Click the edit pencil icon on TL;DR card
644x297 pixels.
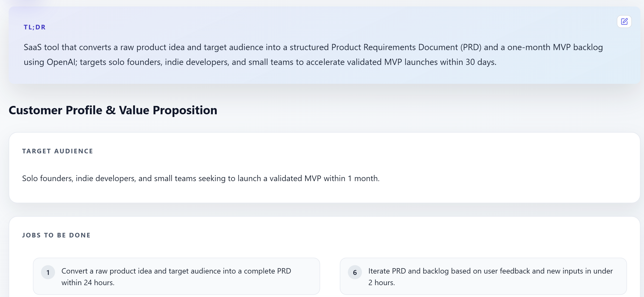pyautogui.click(x=624, y=22)
